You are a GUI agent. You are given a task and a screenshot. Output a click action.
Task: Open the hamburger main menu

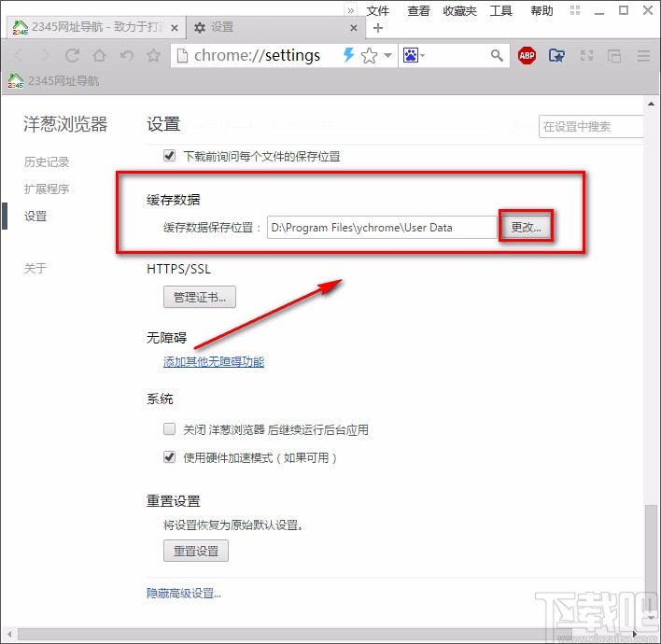tap(643, 55)
